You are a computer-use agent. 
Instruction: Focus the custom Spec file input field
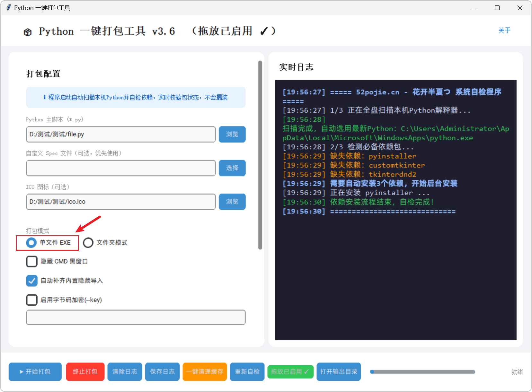[x=121, y=168]
